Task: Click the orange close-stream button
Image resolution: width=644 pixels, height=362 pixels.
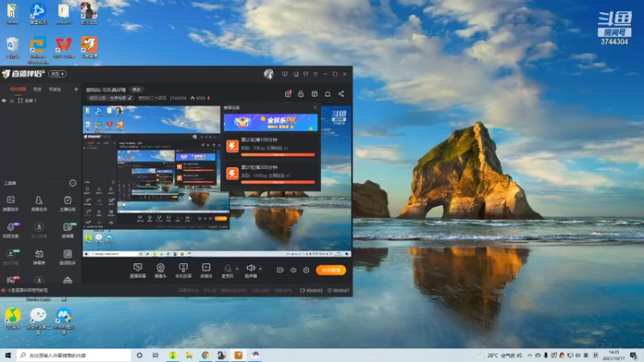Action: [x=331, y=270]
